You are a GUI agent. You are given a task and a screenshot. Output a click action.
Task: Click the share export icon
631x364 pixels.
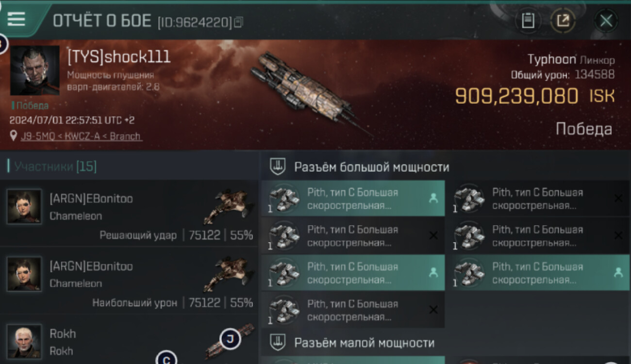click(x=563, y=21)
